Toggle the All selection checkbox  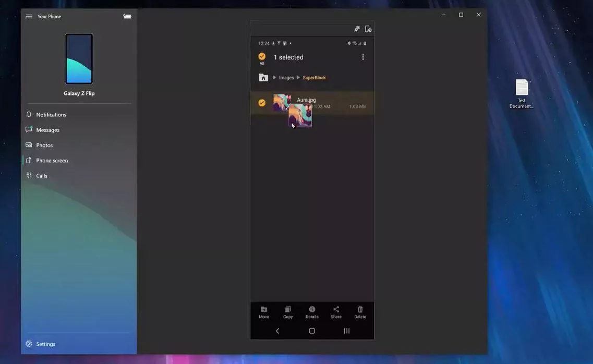point(262,57)
